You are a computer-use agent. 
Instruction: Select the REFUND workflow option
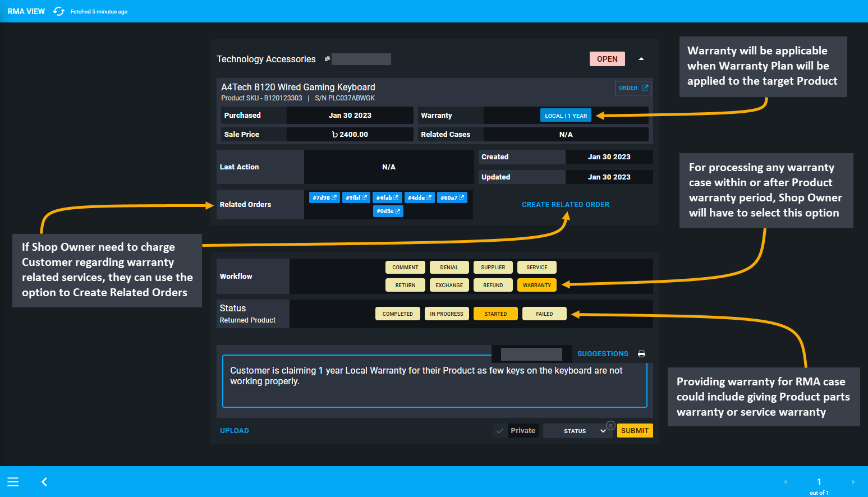[x=493, y=286]
